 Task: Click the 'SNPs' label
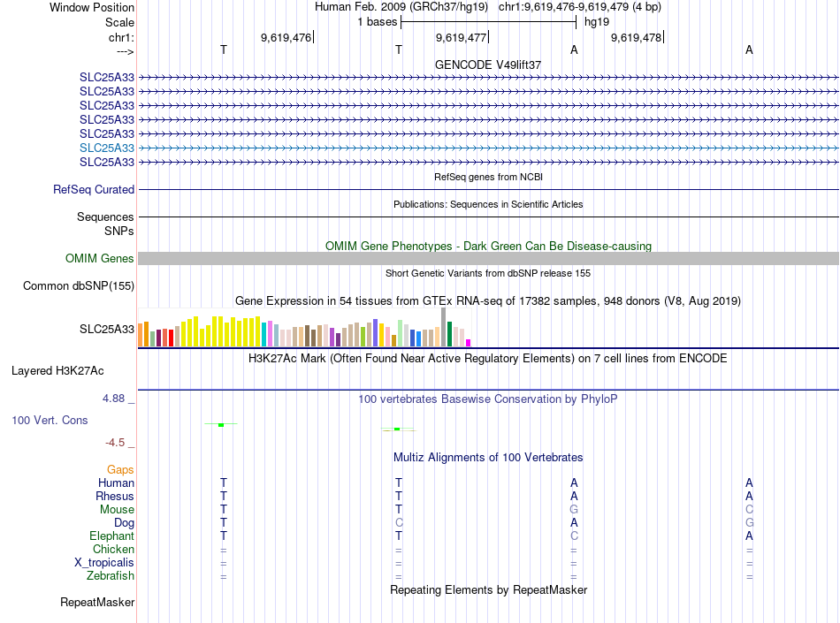click(x=119, y=232)
